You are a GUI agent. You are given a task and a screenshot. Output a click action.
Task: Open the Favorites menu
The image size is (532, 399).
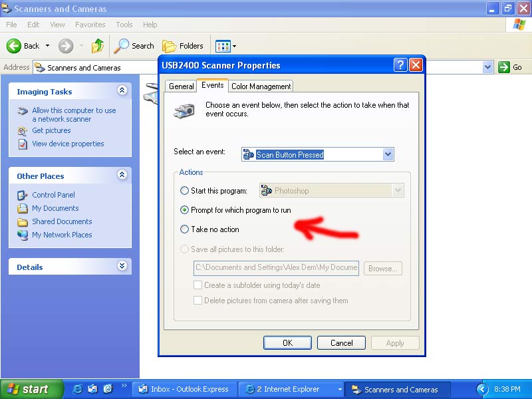(x=90, y=25)
